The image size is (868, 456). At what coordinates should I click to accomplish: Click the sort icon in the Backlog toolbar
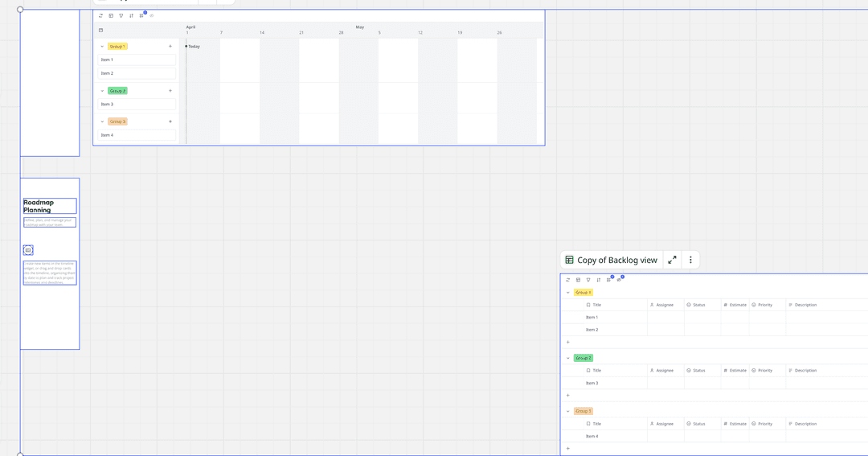pyautogui.click(x=599, y=280)
